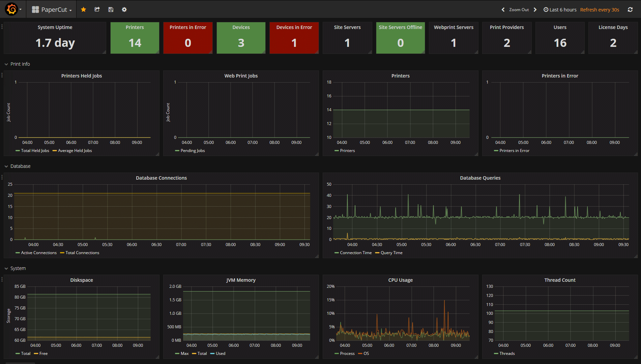Click the Grafana logo
The height and width of the screenshot is (364, 641).
(x=10, y=9)
